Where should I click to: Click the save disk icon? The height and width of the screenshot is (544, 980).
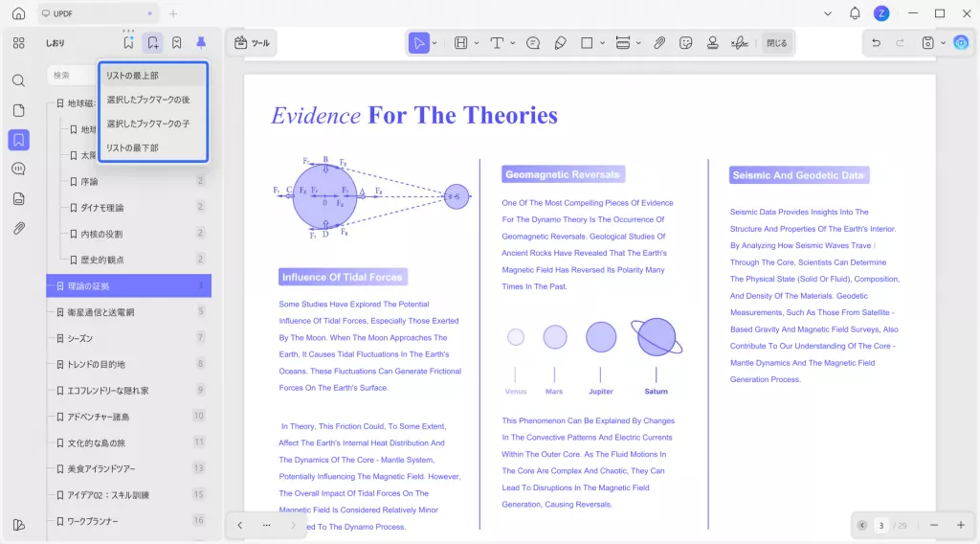928,43
